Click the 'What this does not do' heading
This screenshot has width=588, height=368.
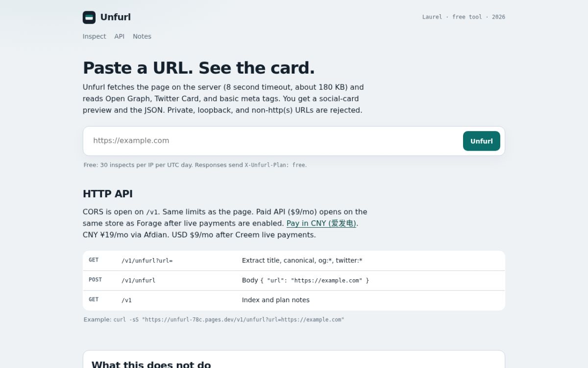(151, 365)
